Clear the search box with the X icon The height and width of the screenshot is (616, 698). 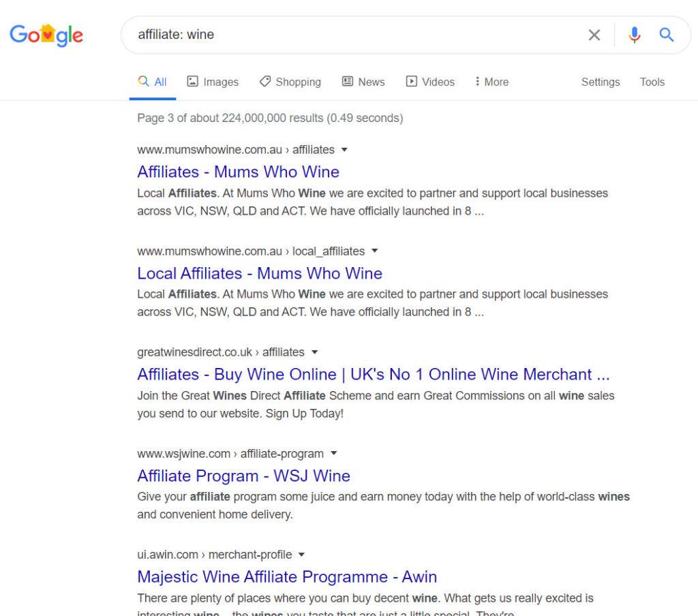point(594,35)
